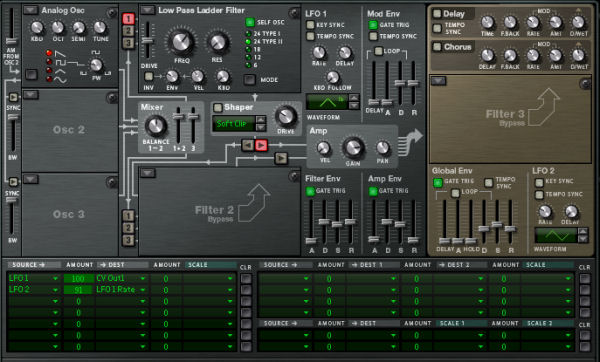
Task: Select sine waveform in Analog Osc
Action: coord(49,79)
